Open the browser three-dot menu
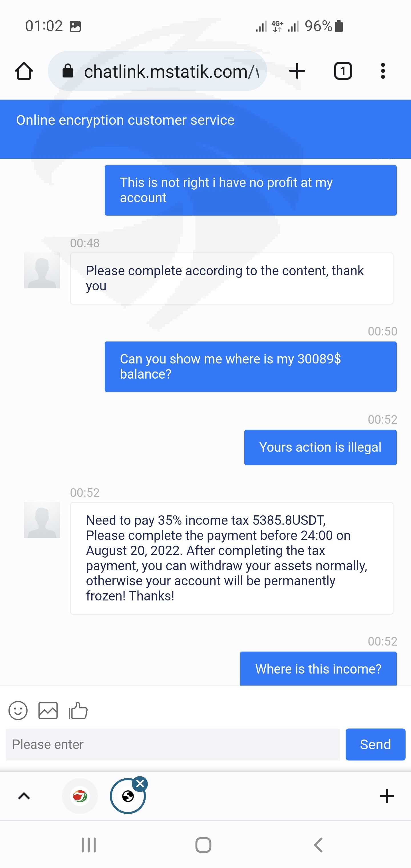411x868 pixels. pos(383,71)
